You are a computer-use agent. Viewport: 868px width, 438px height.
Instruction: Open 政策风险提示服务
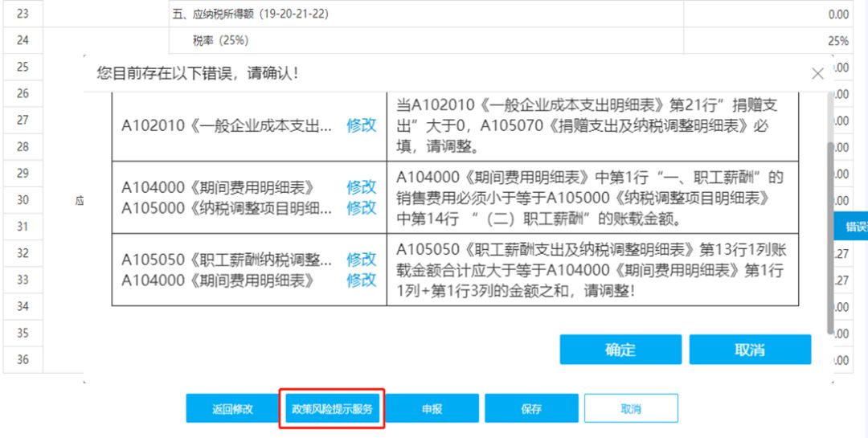pyautogui.click(x=332, y=408)
